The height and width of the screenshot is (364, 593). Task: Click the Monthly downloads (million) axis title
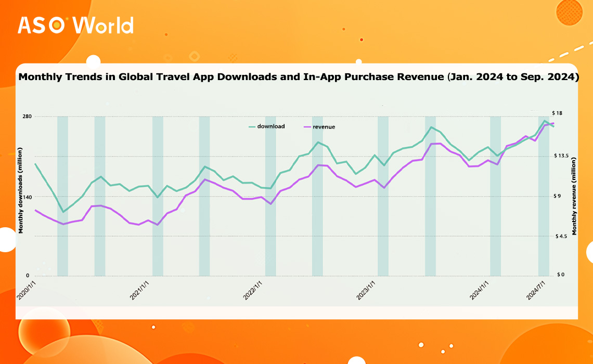(x=20, y=190)
